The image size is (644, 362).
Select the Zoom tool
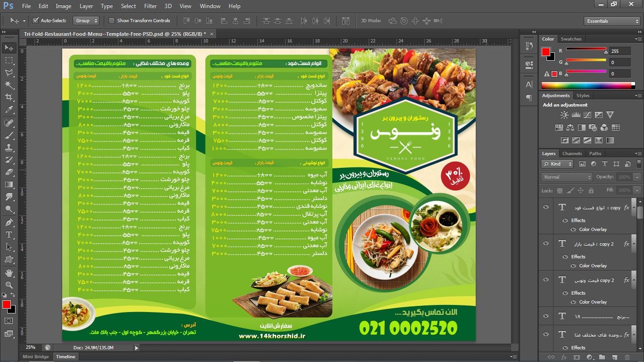pos(8,285)
